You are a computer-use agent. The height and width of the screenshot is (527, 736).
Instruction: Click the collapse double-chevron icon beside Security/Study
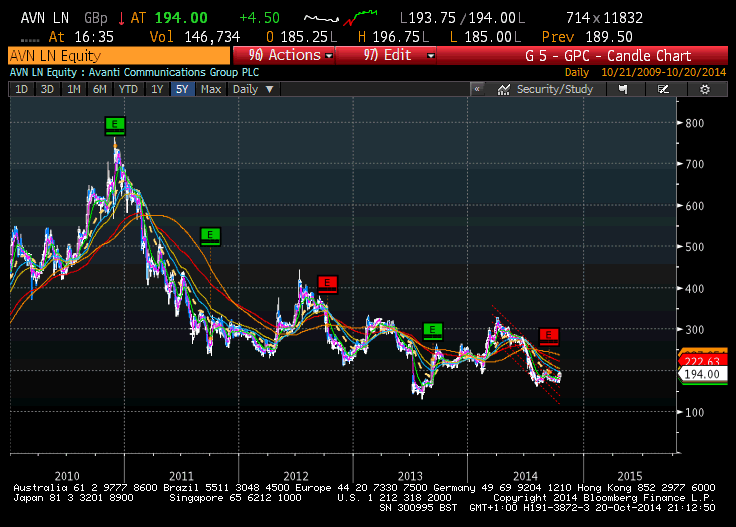pyautogui.click(x=477, y=89)
